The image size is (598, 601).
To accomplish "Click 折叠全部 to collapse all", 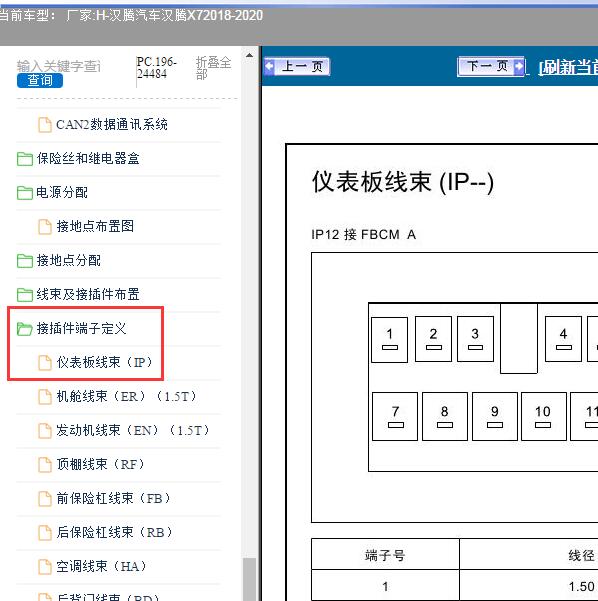I will tap(213, 67).
